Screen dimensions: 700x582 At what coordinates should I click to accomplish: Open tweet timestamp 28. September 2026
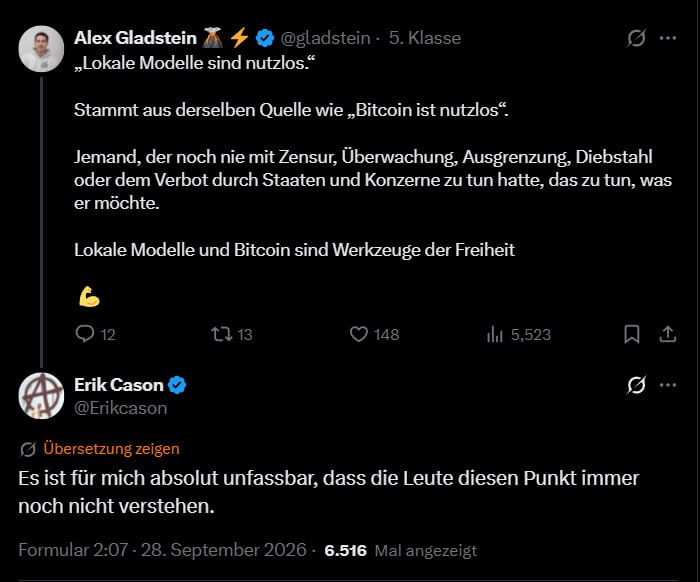[224, 550]
